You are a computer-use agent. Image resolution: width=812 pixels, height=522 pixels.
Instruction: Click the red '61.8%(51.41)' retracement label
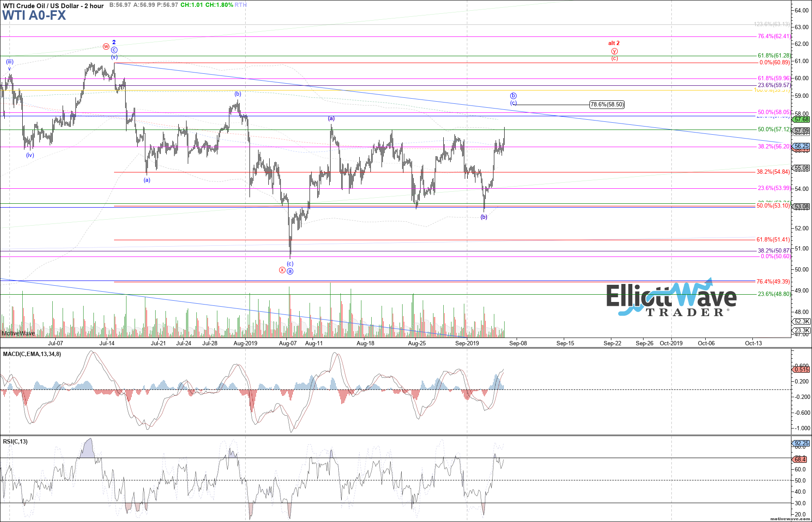(x=773, y=240)
